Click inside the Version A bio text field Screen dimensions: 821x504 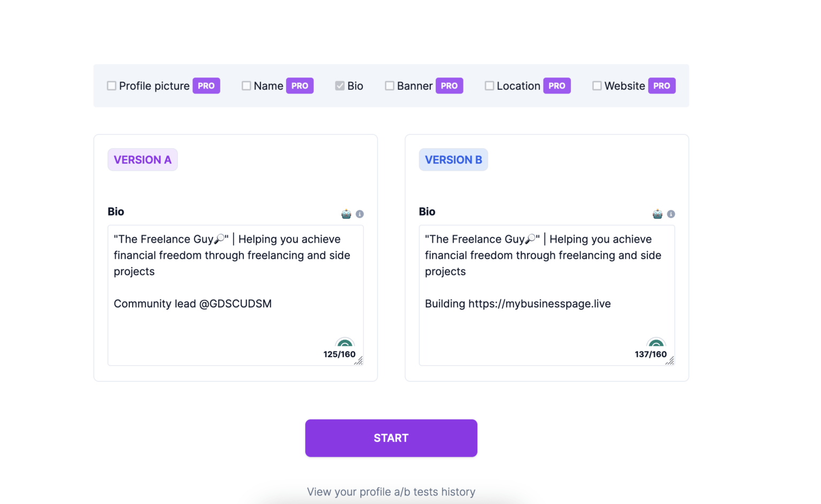click(235, 294)
